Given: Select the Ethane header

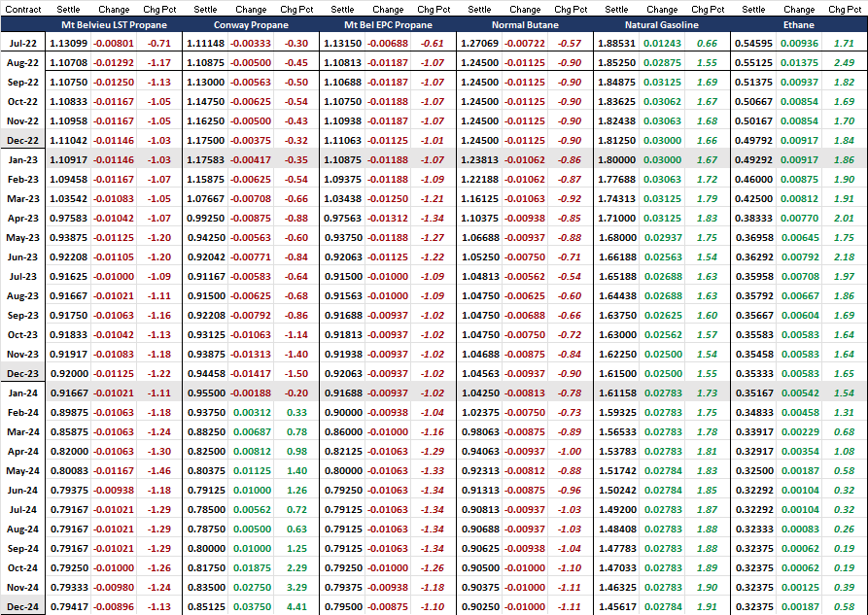Looking at the screenshot, I should (x=799, y=25).
